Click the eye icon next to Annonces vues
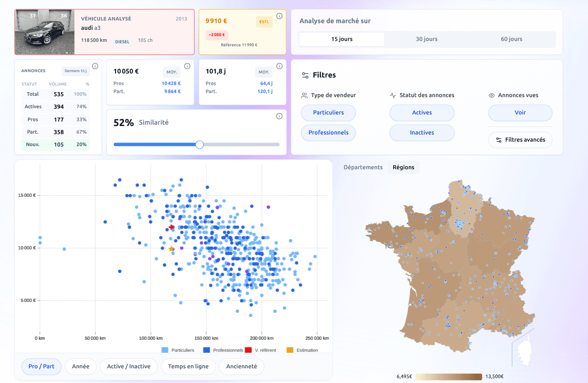Image resolution: width=588 pixels, height=383 pixels. click(x=491, y=95)
